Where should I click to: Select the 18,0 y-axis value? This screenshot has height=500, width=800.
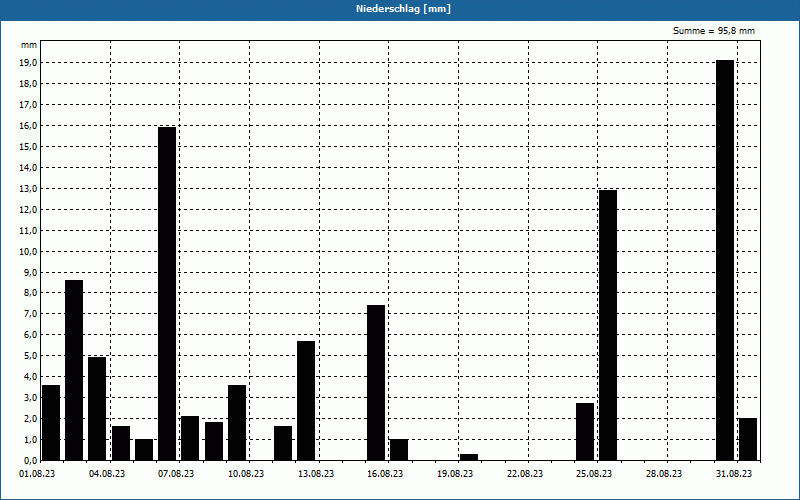28,84
